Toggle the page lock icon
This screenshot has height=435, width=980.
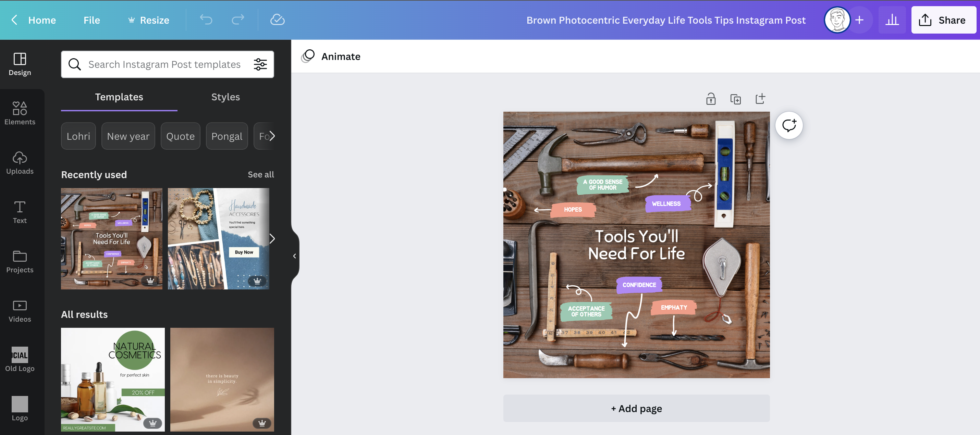(711, 99)
